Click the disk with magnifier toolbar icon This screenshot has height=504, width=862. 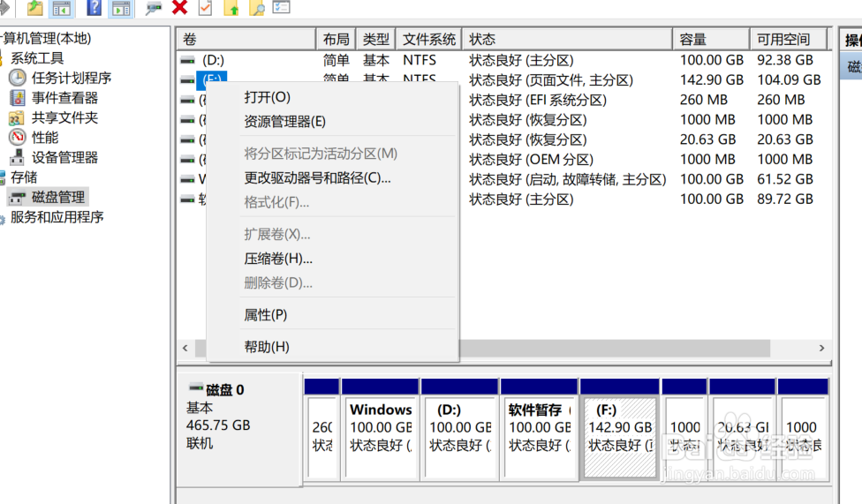(x=153, y=8)
